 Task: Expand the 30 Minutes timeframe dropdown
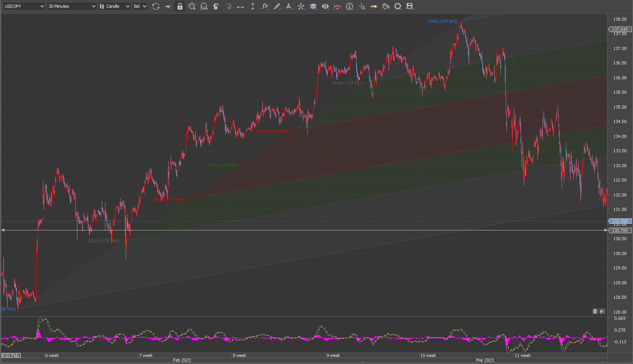(72, 6)
